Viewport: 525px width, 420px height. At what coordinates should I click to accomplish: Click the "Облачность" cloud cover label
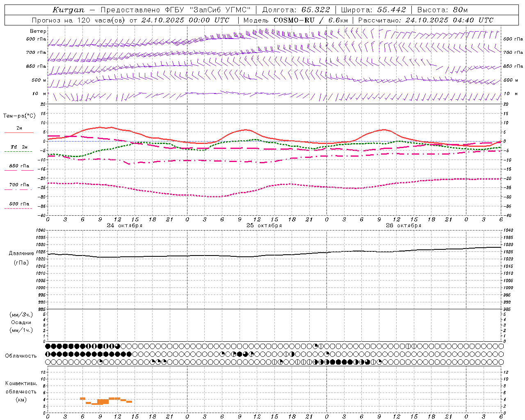pos(21,356)
